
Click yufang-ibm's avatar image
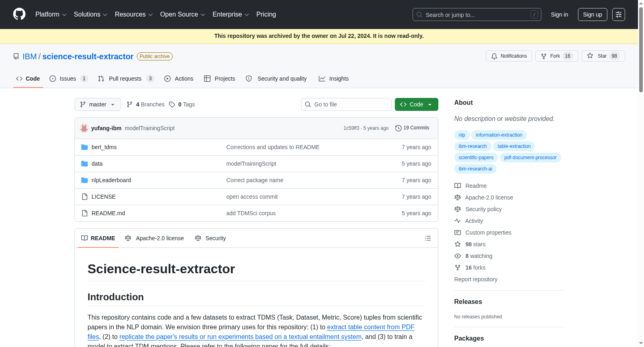point(84,128)
